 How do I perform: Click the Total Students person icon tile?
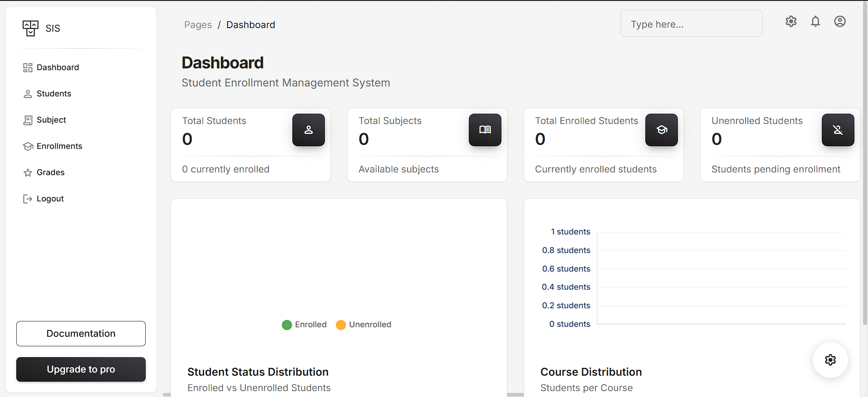[309, 130]
